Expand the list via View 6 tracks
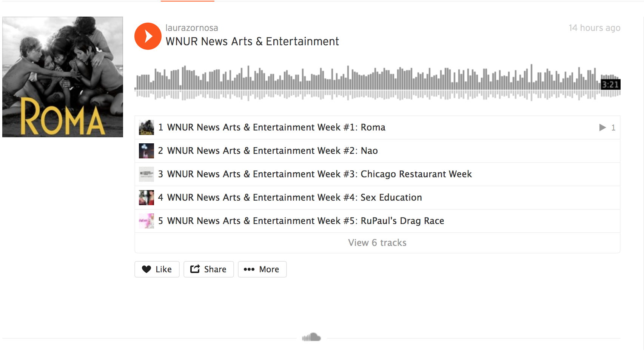 click(377, 243)
